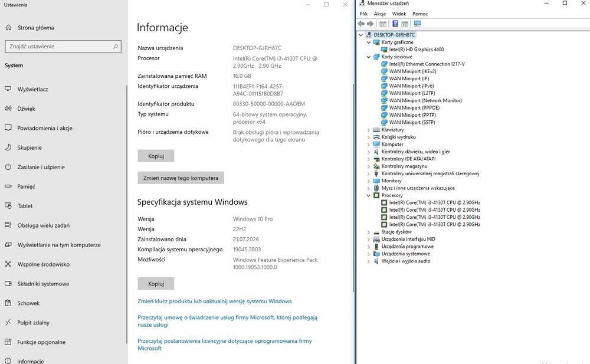This screenshot has height=364, width=590.
Task: Open Wyświetlacz display settings
Action: pyautogui.click(x=32, y=89)
